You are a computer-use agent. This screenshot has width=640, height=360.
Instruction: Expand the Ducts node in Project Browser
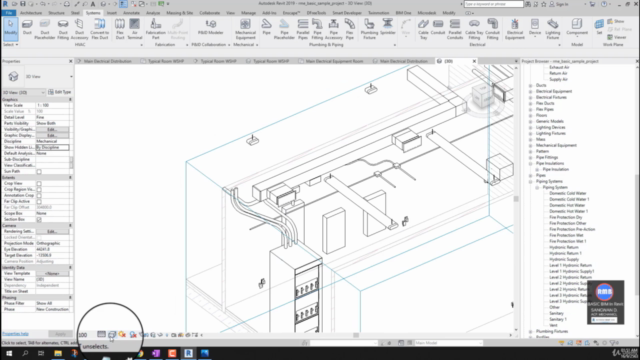[x=531, y=85]
